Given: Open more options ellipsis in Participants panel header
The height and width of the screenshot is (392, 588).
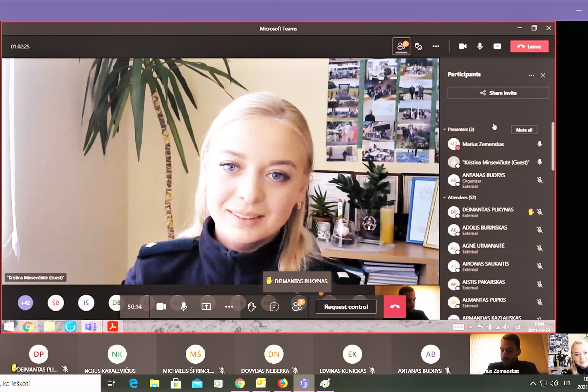Looking at the screenshot, I should [531, 75].
